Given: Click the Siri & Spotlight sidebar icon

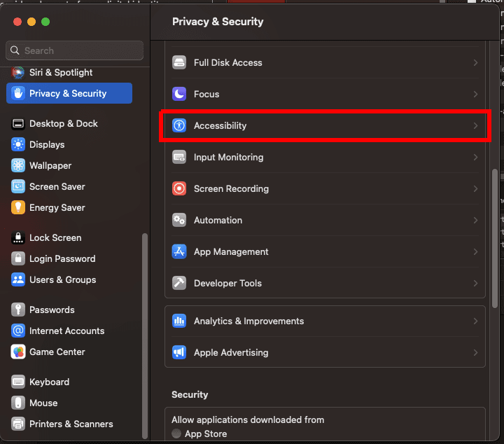Looking at the screenshot, I should tap(18, 73).
